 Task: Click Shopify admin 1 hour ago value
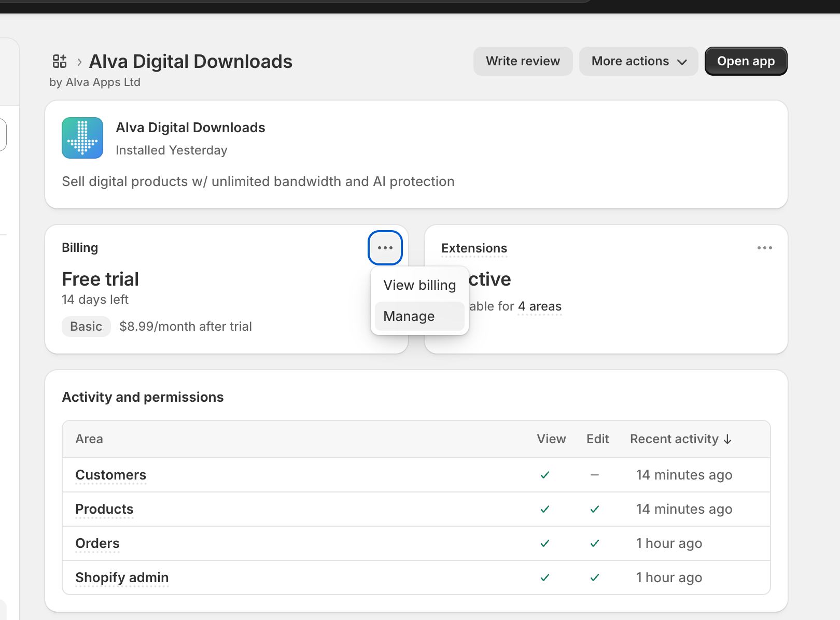pos(669,577)
